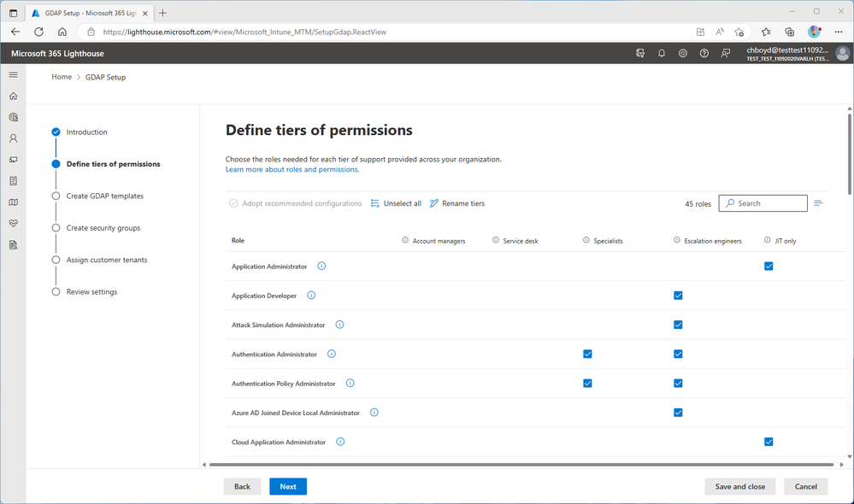Click the roles Search box

coord(763,203)
